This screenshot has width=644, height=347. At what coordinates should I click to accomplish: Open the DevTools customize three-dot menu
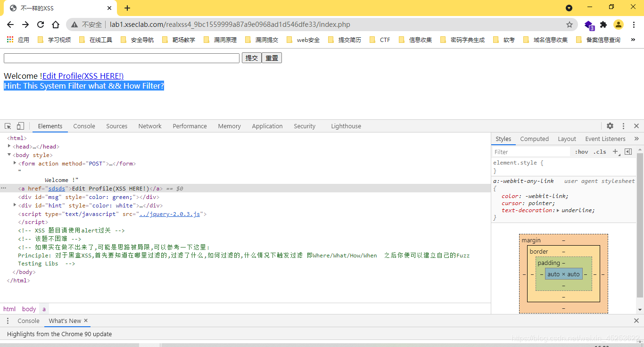click(x=623, y=126)
